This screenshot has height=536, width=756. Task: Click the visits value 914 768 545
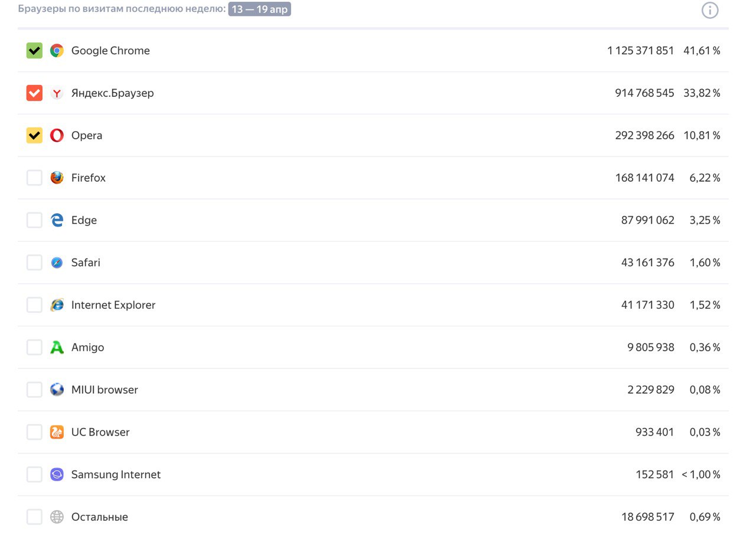coord(645,93)
